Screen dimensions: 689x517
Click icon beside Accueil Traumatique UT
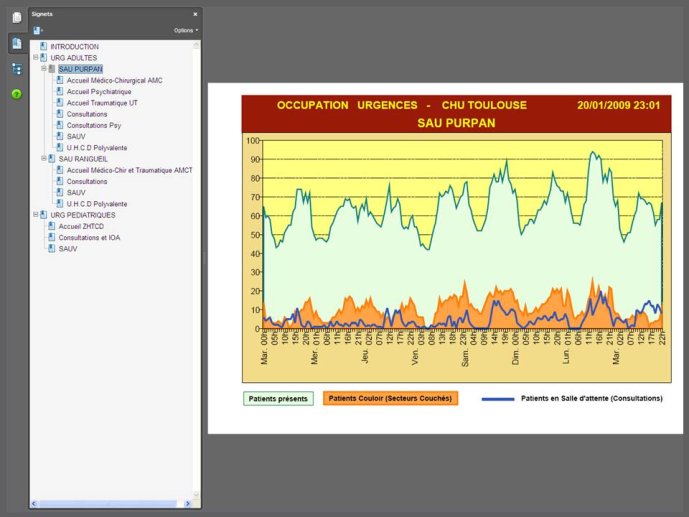(x=60, y=102)
